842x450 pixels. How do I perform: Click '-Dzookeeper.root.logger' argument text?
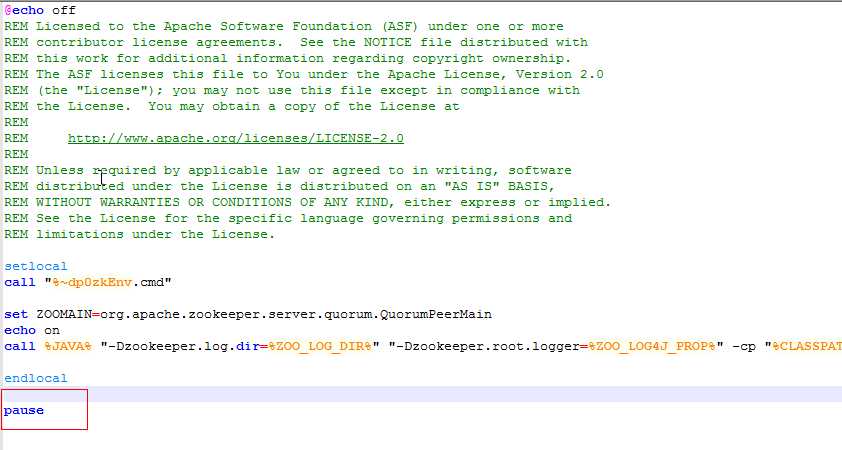pyautogui.click(x=488, y=346)
